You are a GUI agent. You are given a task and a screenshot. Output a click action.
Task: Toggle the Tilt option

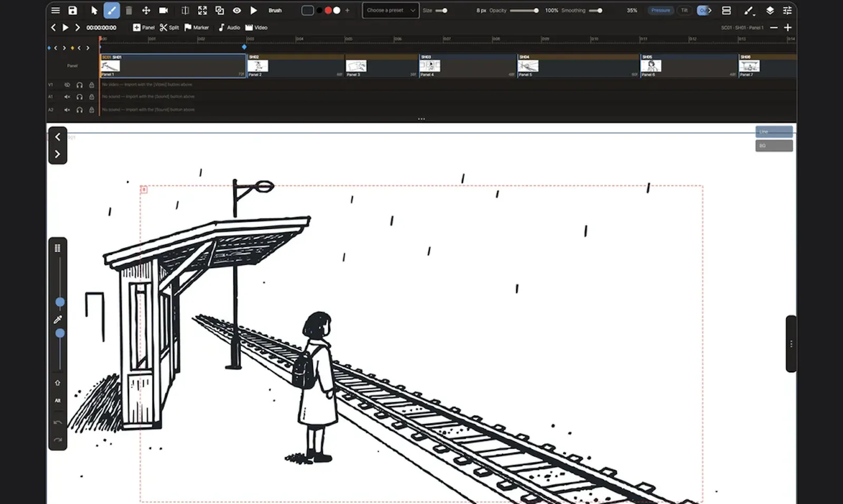(684, 10)
